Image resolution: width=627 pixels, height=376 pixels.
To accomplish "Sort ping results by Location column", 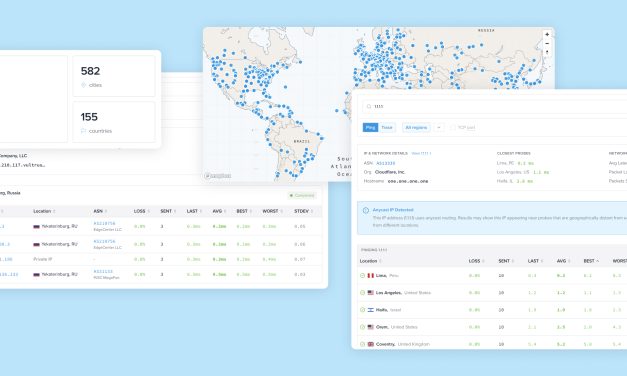I will tap(370, 261).
